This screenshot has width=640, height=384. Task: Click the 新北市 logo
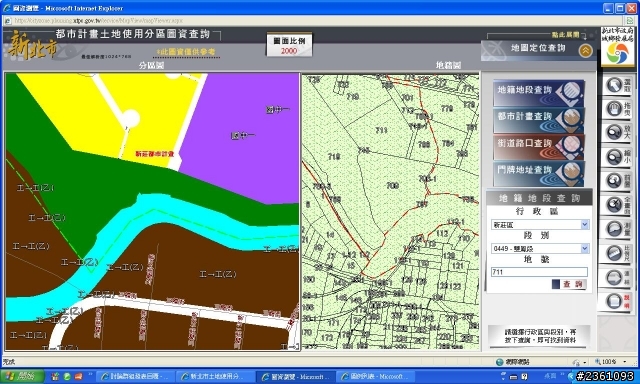(x=32, y=47)
